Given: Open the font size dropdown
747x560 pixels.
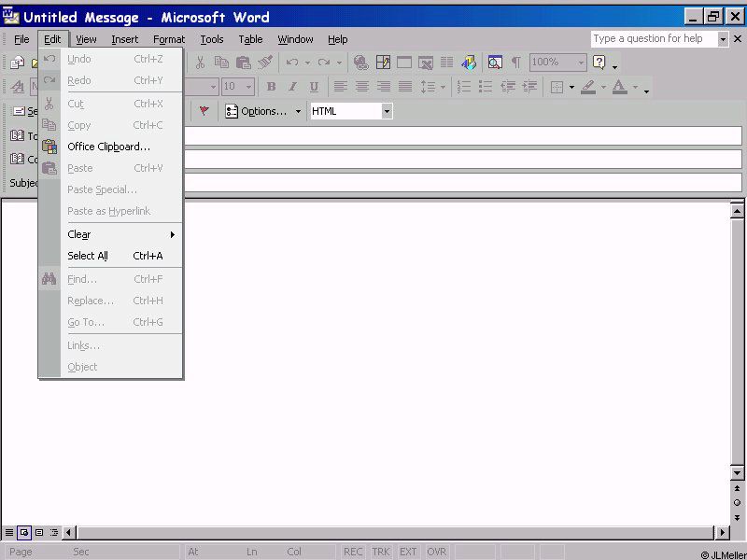Looking at the screenshot, I should tap(249, 87).
